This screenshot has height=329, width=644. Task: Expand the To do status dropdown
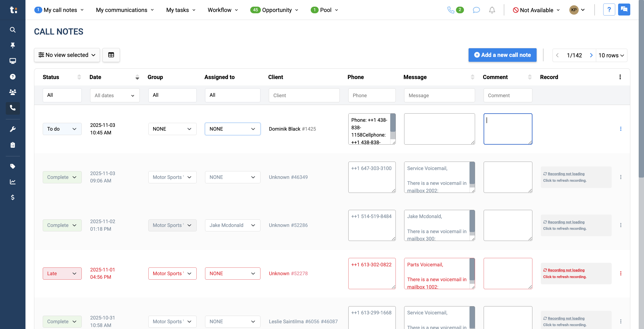click(62, 129)
